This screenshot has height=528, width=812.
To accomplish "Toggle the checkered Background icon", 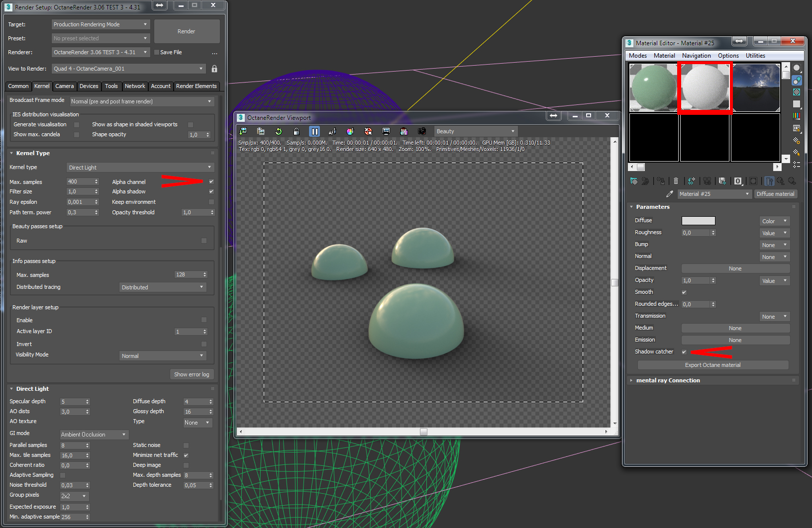I will tap(797, 92).
